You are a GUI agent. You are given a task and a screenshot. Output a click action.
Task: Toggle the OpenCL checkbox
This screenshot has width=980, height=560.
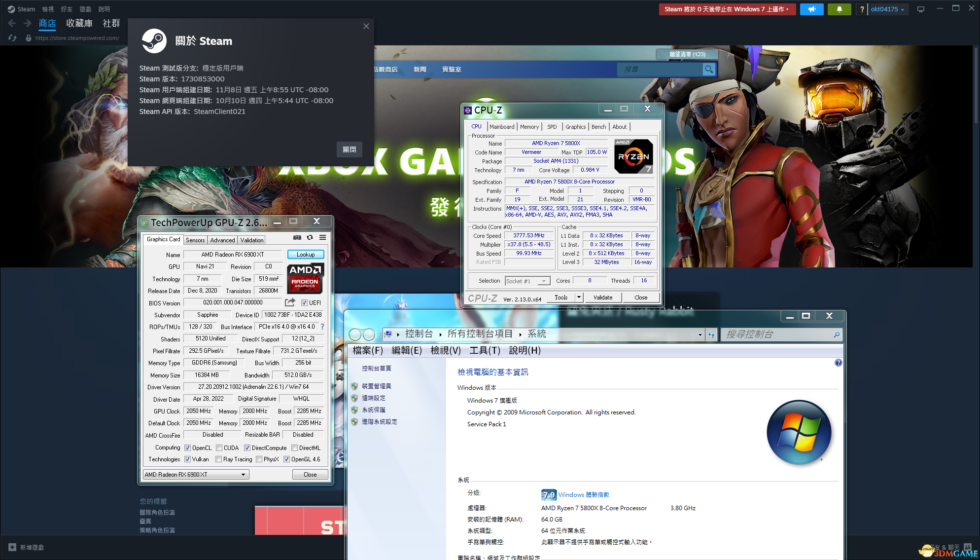187,448
